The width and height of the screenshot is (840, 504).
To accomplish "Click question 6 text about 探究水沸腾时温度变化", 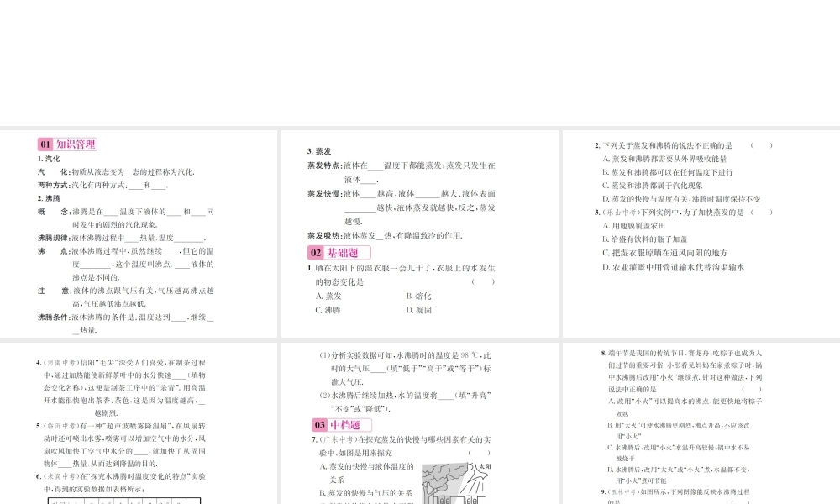I will 121,482.
